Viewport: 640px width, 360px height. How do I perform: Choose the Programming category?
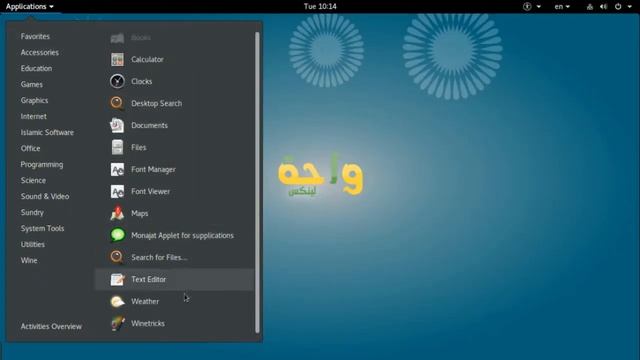click(x=42, y=164)
